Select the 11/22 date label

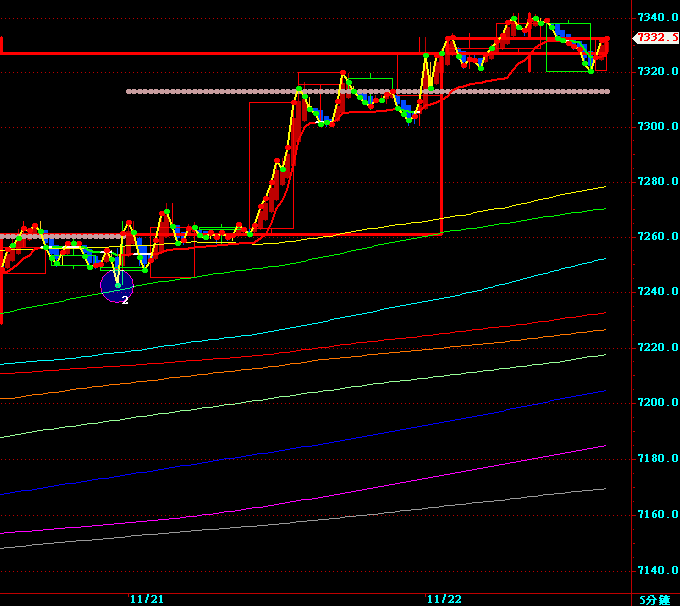click(444, 599)
